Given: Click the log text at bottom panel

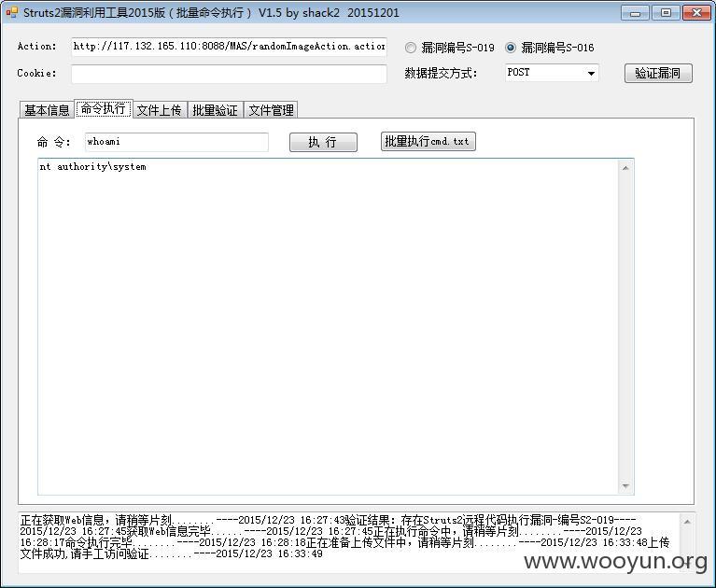Looking at the screenshot, I should click(x=344, y=537).
